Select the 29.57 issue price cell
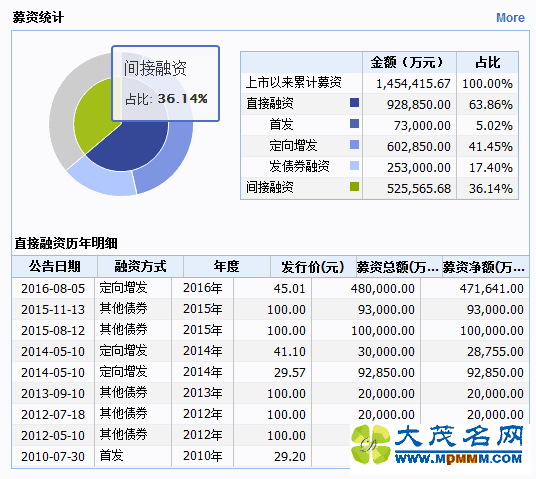Viewport: 536px width, 479px height. tap(290, 373)
